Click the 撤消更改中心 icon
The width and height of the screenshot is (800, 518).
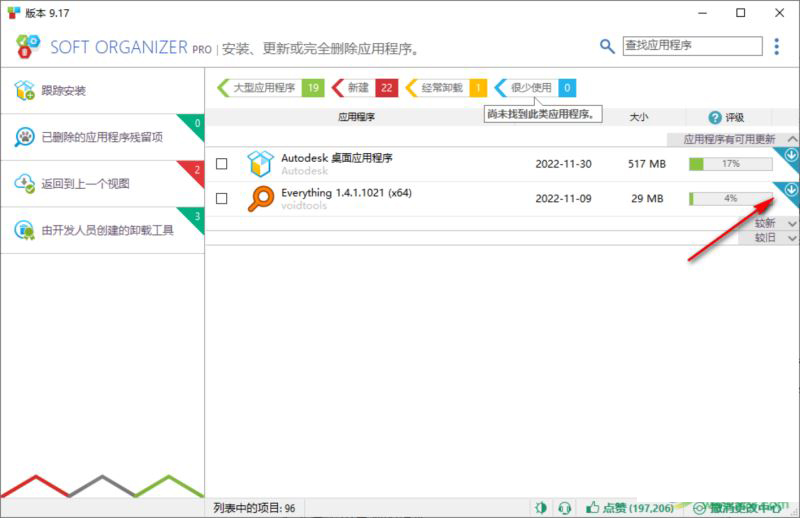(x=699, y=508)
